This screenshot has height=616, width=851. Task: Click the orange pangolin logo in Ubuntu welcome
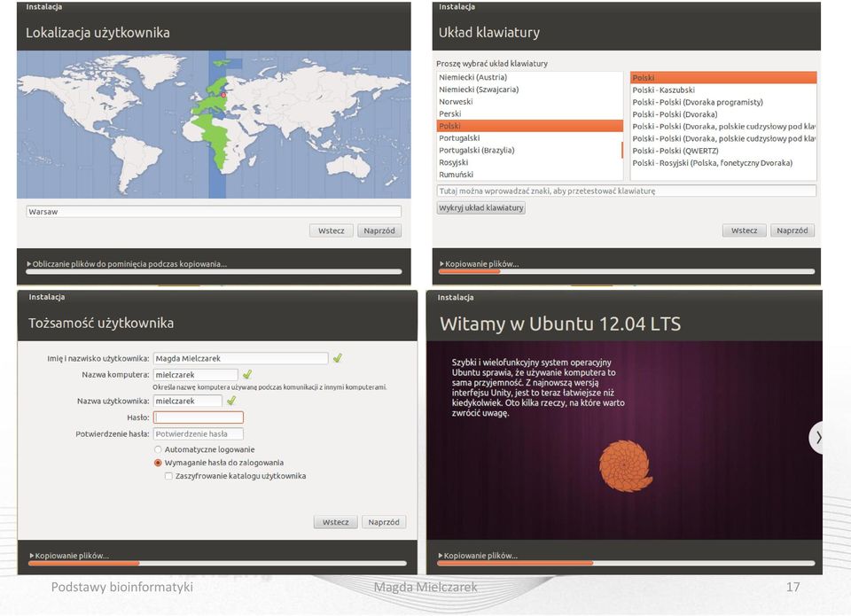pos(625,465)
